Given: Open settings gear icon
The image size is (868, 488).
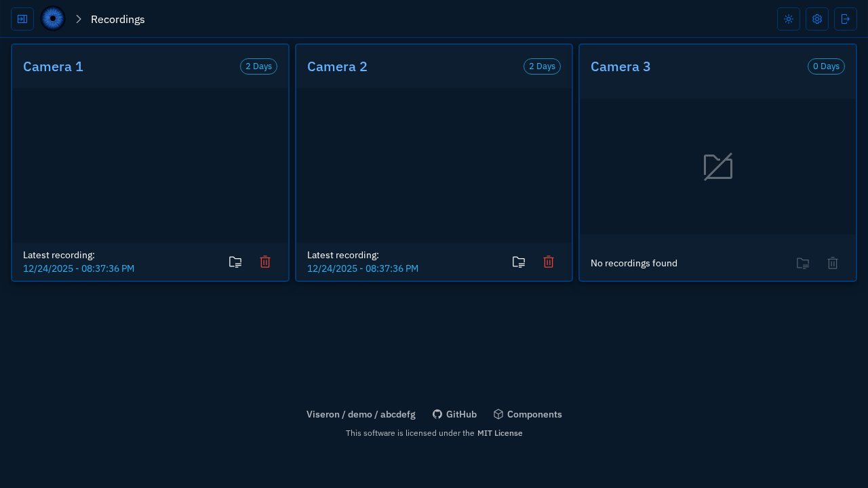Looking at the screenshot, I should 816,19.
